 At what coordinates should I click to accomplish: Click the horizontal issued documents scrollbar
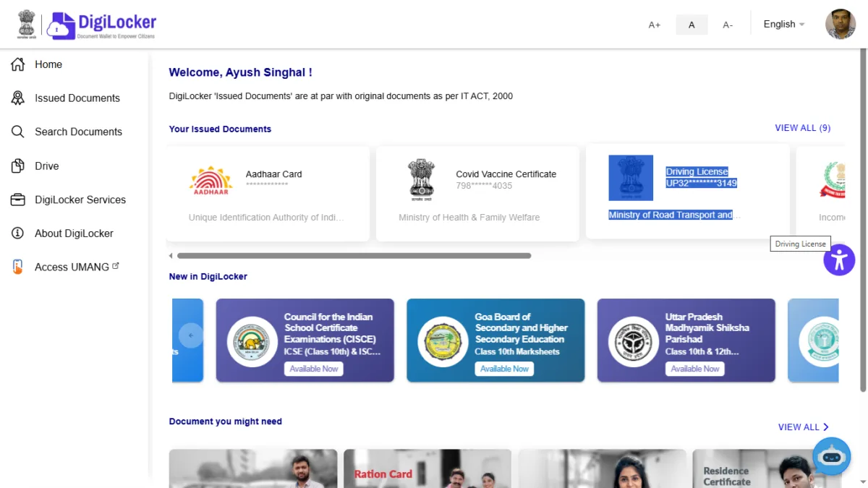(x=354, y=256)
